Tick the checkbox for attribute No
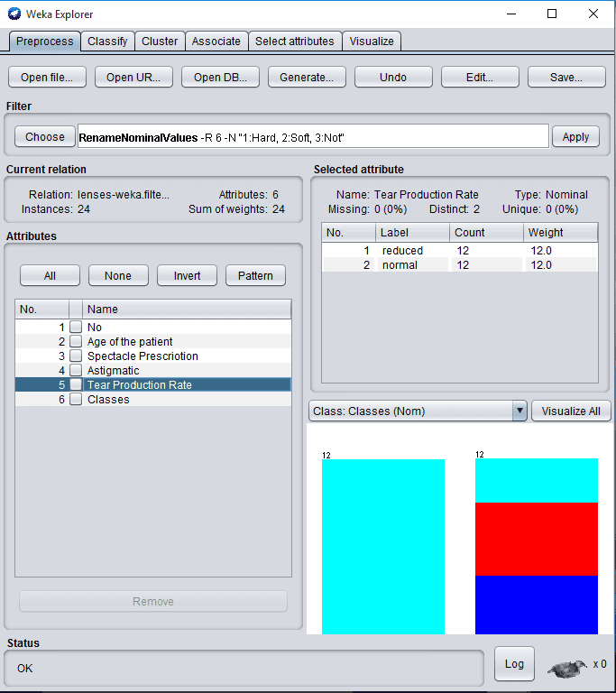This screenshot has width=616, height=693. click(x=76, y=327)
